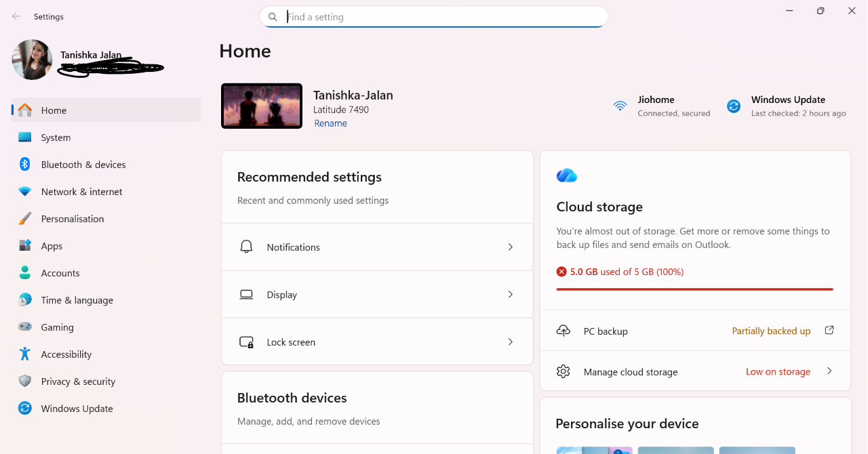Open the System section label
Screen dimensions: 868x454
point(56,138)
